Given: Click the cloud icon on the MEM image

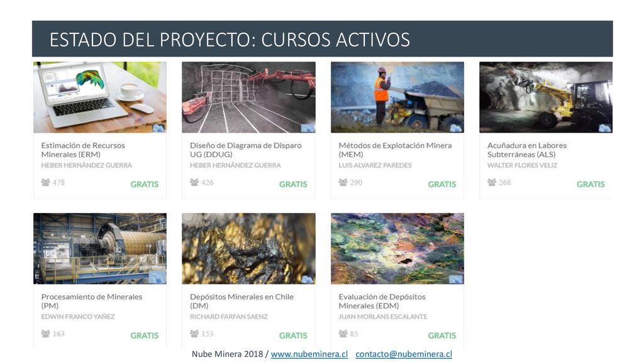Looking at the screenshot, I should pyautogui.click(x=456, y=128).
